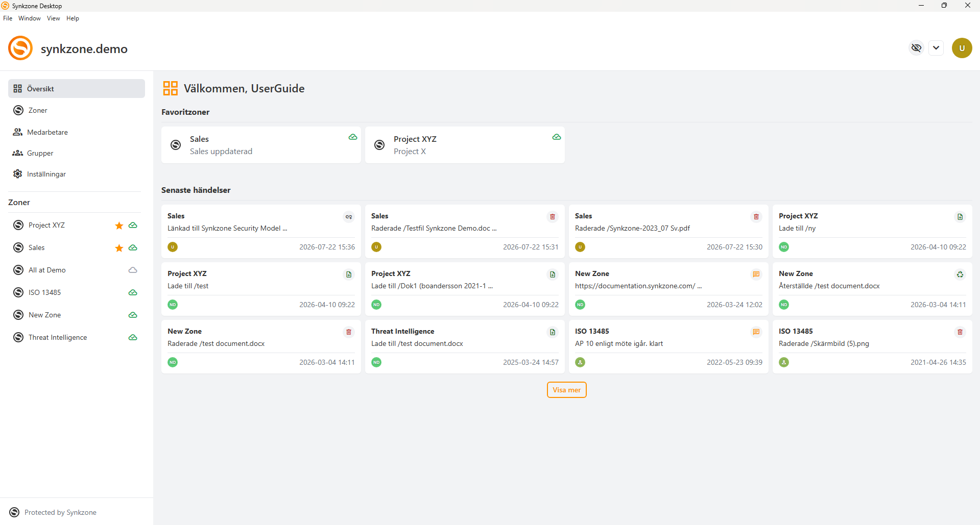Open Inställningar settings
980x525 pixels.
[77, 174]
